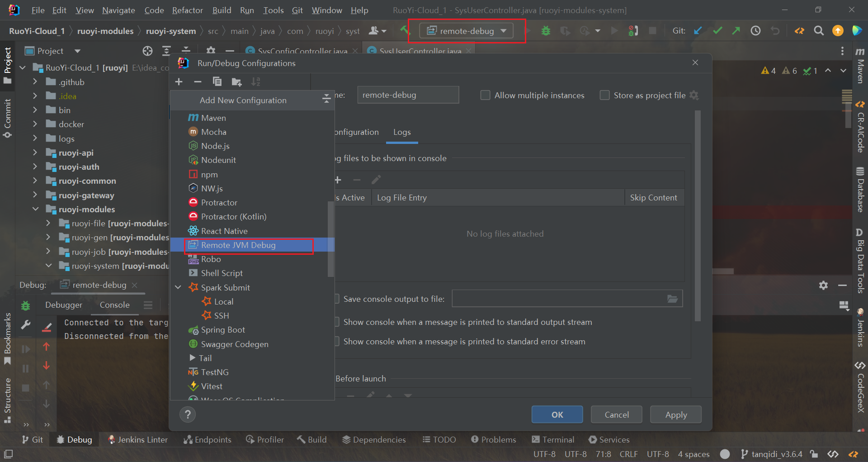Select Shell Script configuration type

[252, 273]
